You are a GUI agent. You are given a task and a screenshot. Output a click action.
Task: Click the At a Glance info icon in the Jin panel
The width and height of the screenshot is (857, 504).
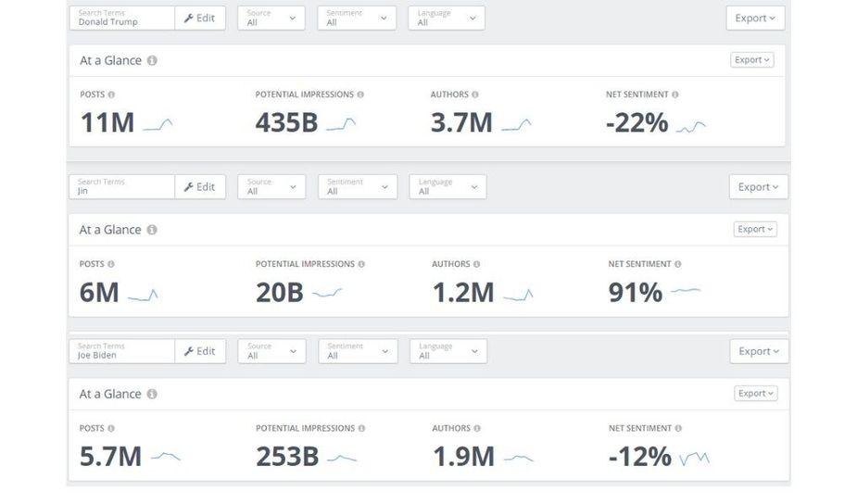pos(152,230)
